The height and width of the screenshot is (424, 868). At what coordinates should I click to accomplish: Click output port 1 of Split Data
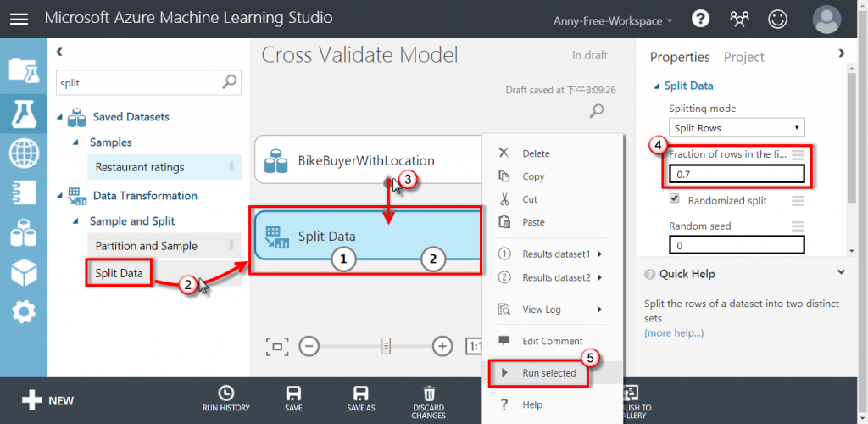[x=343, y=259]
